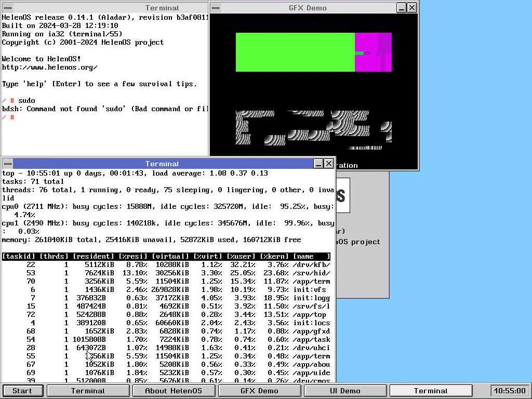Click the 23.68% kernel value
Screen dimensions: 532x399
(x=276, y=273)
